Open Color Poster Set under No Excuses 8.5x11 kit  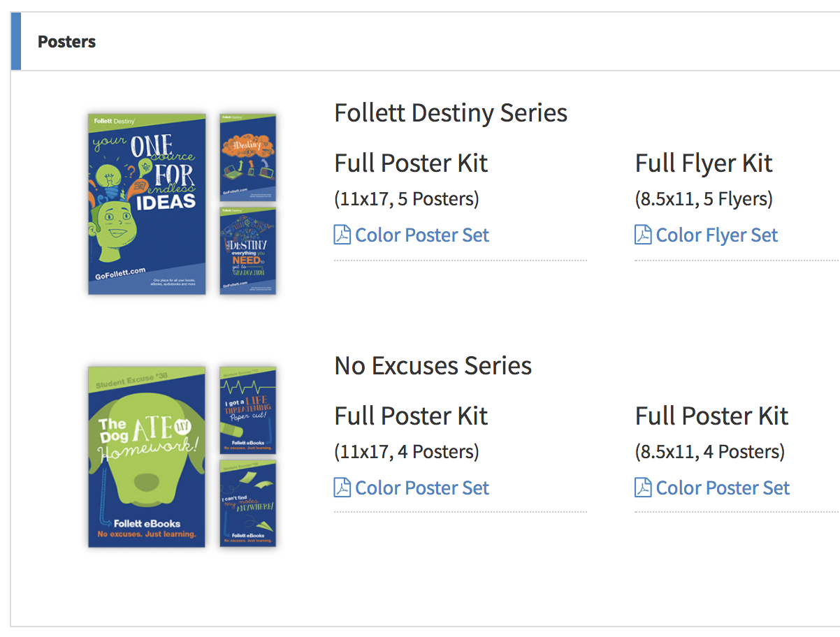tap(723, 488)
